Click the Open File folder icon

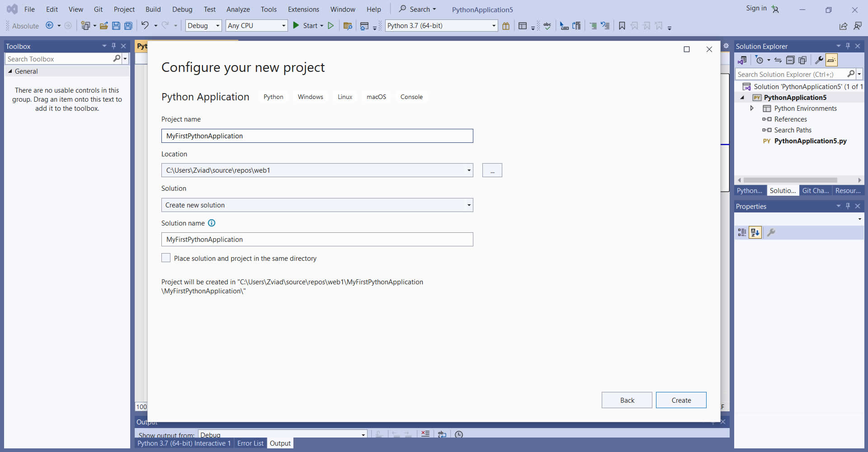click(104, 26)
